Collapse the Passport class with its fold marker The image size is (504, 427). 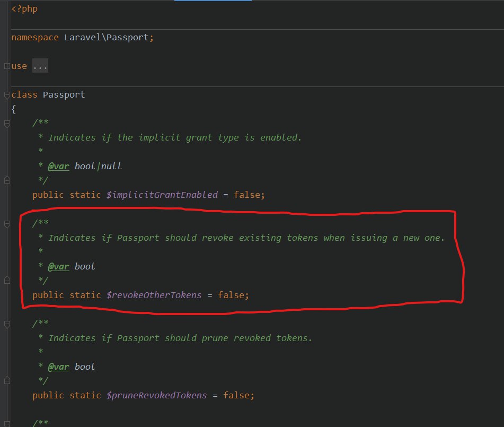(7, 95)
